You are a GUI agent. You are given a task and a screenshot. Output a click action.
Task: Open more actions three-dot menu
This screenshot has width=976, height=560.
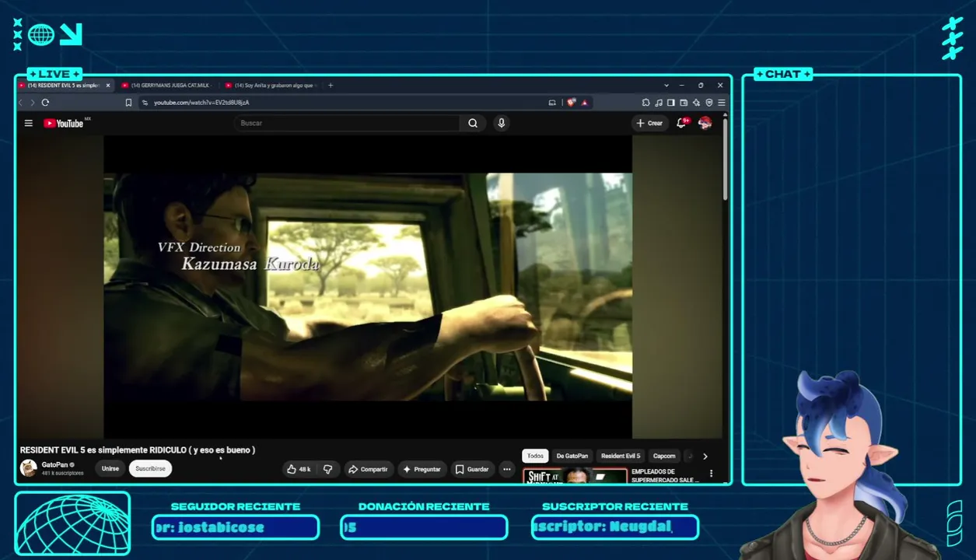(507, 469)
